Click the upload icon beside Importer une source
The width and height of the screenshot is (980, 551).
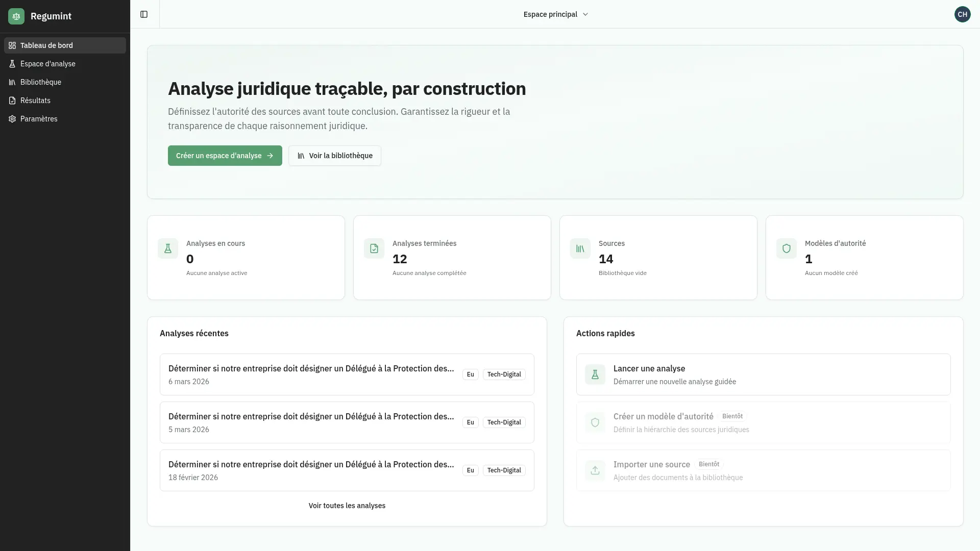pos(595,470)
